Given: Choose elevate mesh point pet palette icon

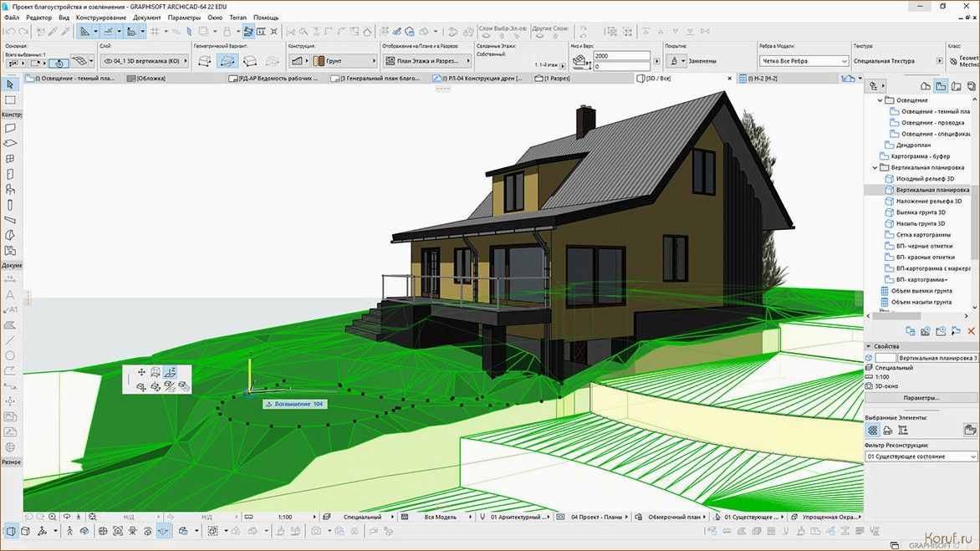Looking at the screenshot, I should [170, 372].
